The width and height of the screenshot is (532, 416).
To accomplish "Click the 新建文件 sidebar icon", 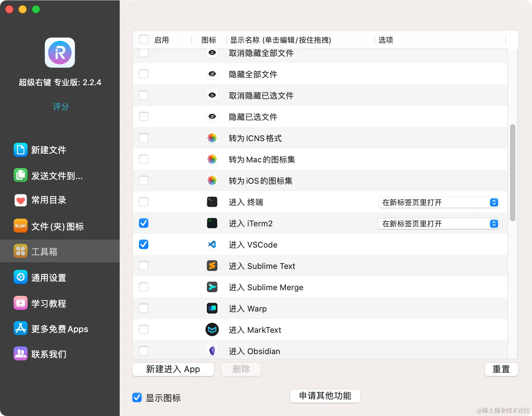I will [x=21, y=150].
